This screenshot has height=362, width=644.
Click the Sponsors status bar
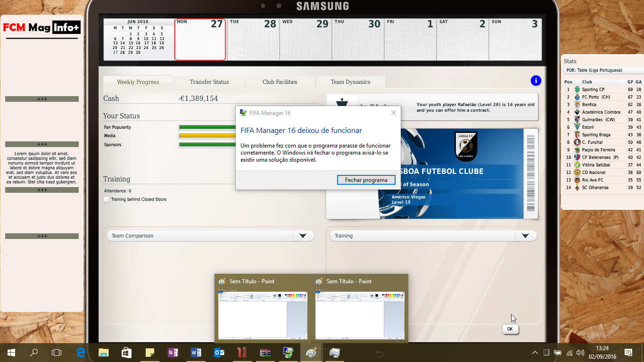pos(207,145)
